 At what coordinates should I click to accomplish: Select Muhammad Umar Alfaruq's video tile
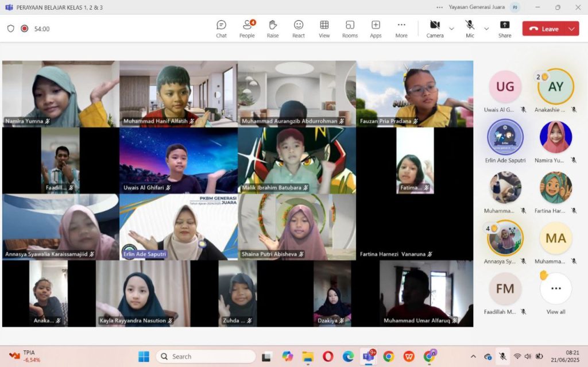point(427,293)
